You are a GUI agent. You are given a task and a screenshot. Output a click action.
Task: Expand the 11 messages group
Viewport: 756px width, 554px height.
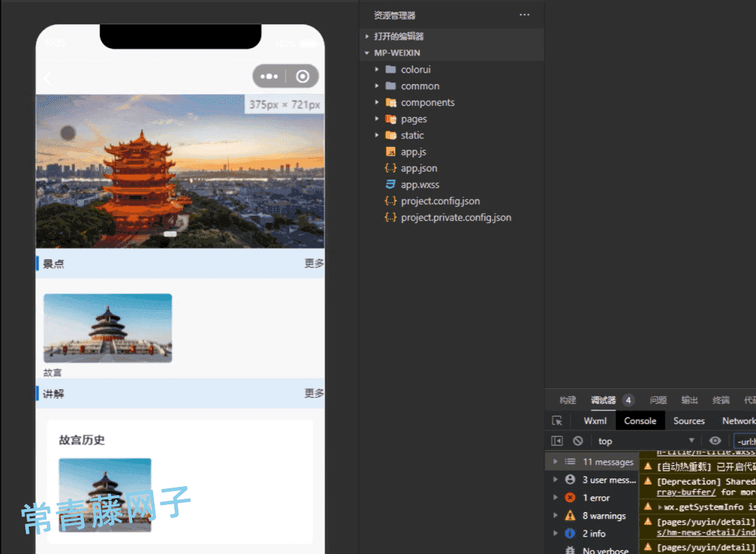pos(555,462)
